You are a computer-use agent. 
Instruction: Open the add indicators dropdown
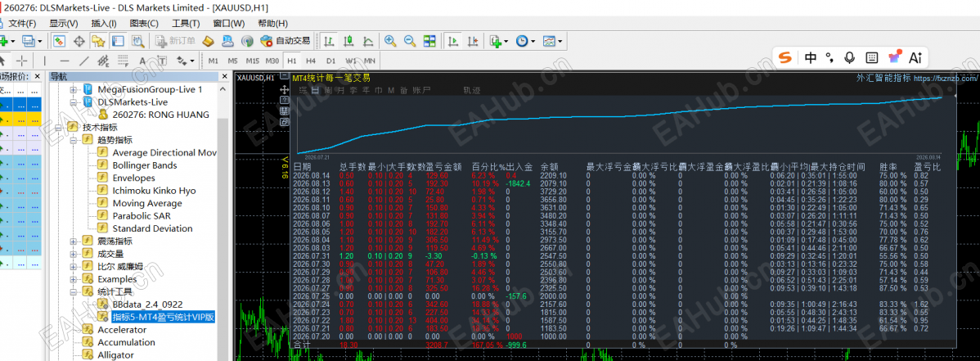click(x=498, y=41)
